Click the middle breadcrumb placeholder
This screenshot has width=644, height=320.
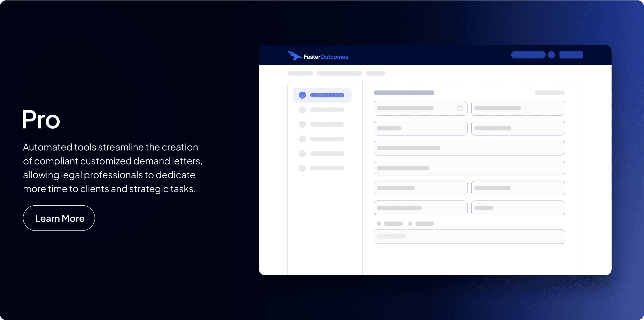(x=339, y=74)
